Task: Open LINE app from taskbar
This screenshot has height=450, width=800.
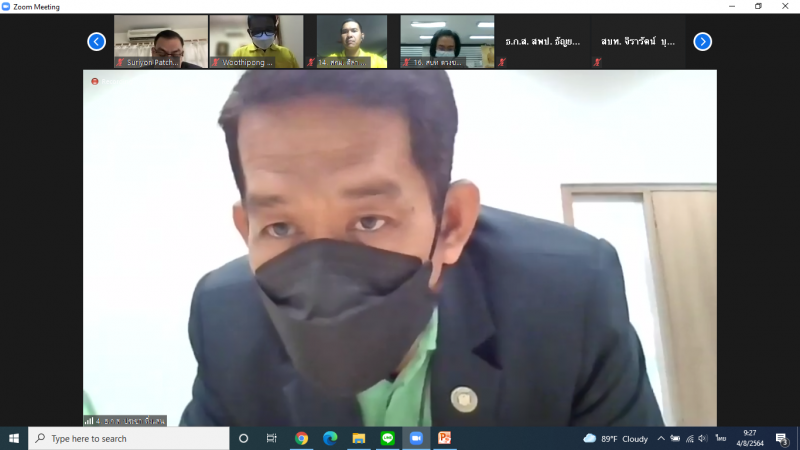Action: 387,438
